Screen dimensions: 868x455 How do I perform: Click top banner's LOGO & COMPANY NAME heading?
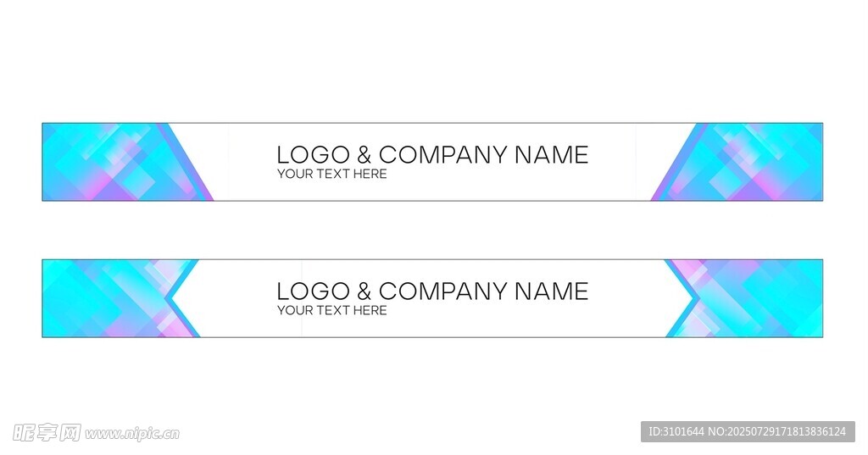432,155
